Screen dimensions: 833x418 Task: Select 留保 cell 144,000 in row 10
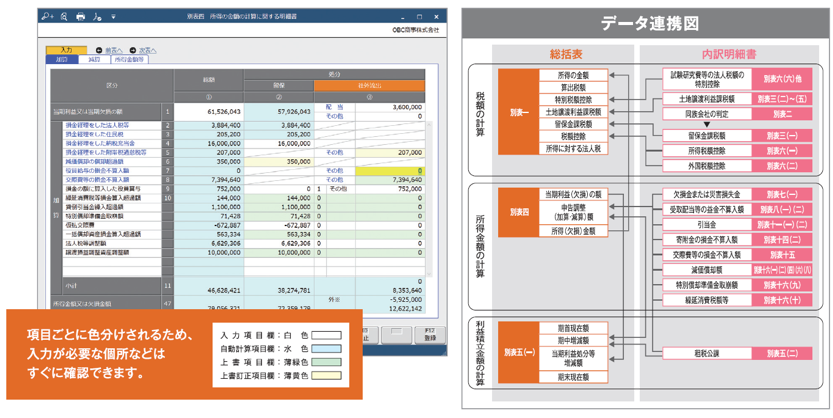pos(279,198)
